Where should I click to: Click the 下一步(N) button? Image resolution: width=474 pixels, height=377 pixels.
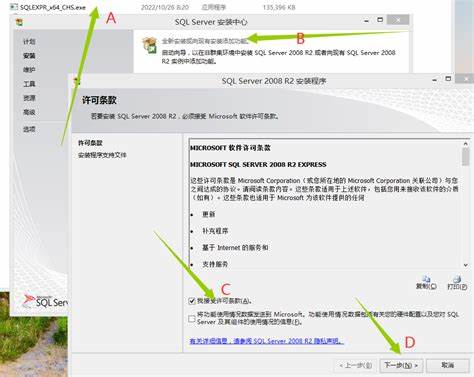(x=401, y=365)
